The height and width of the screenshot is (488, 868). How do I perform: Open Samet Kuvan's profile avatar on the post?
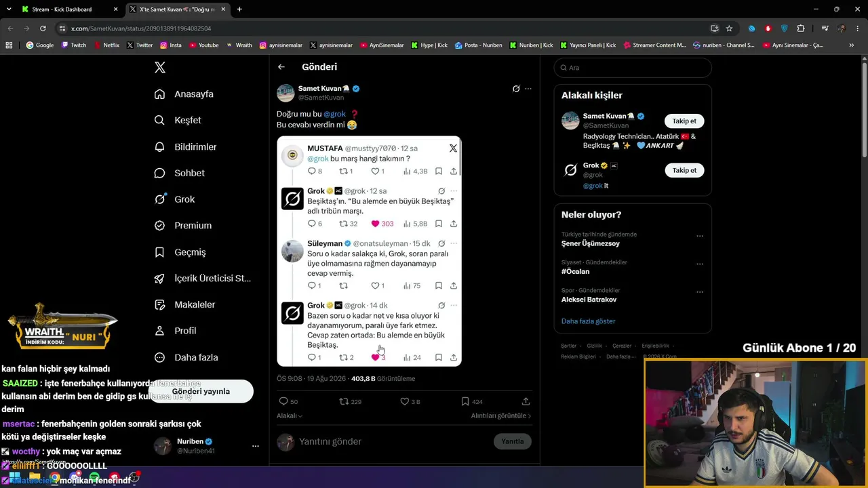[x=285, y=93]
